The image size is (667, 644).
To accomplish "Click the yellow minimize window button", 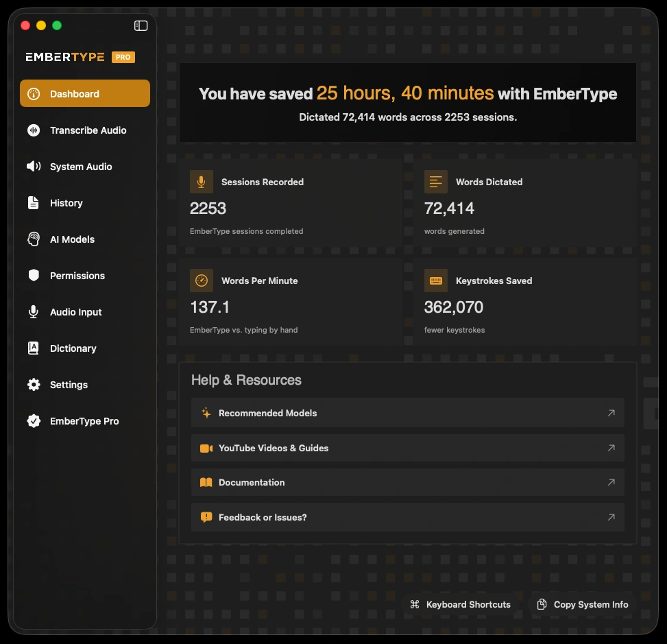I will 41,25.
